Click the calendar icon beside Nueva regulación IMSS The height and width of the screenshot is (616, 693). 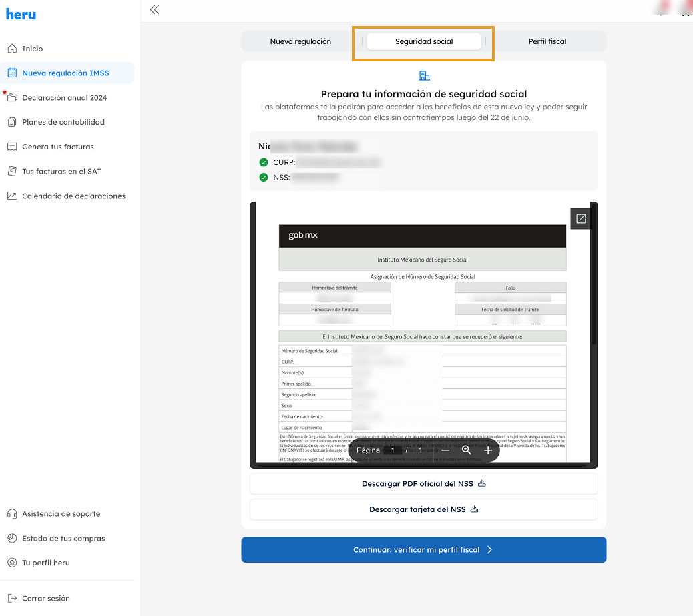(13, 73)
